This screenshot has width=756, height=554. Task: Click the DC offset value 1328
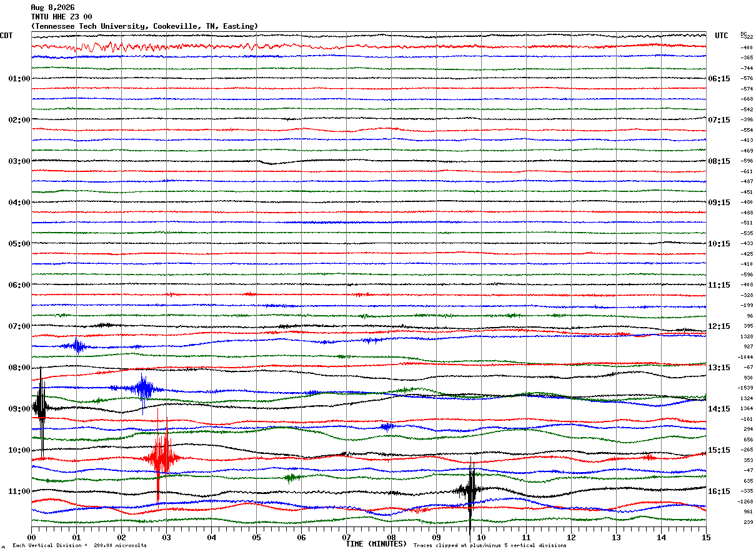747,336
